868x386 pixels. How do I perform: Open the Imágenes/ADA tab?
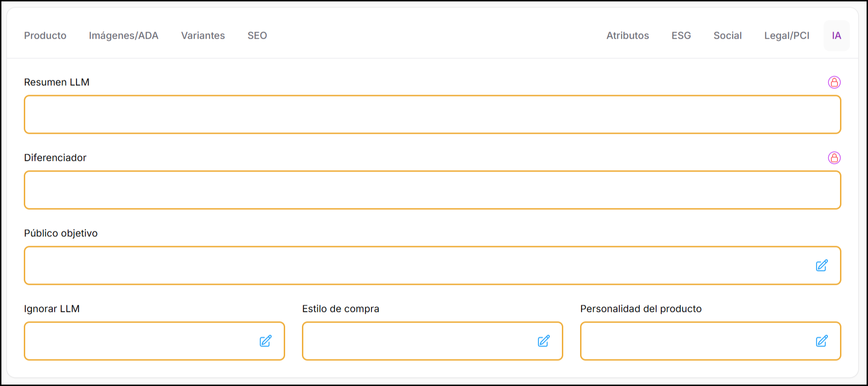pyautogui.click(x=124, y=35)
